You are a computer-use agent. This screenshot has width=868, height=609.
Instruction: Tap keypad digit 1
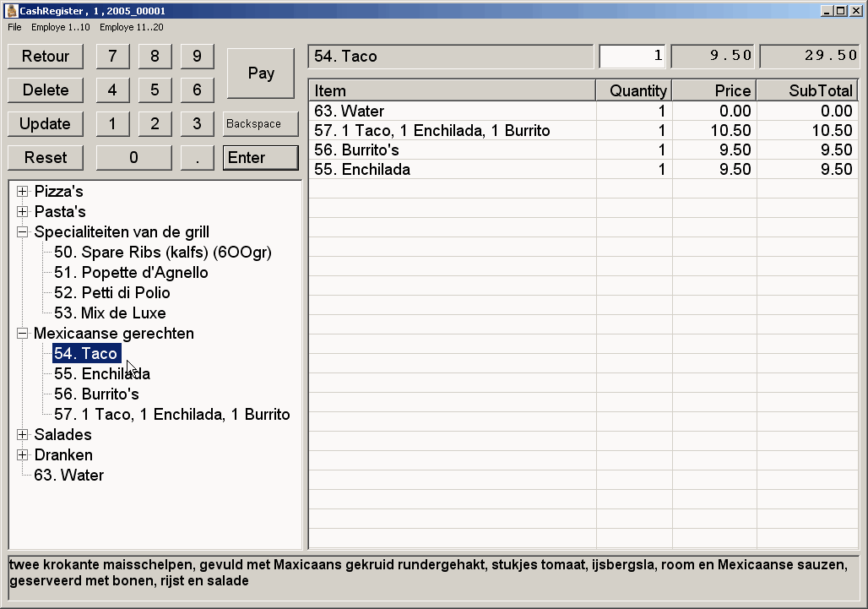click(112, 124)
